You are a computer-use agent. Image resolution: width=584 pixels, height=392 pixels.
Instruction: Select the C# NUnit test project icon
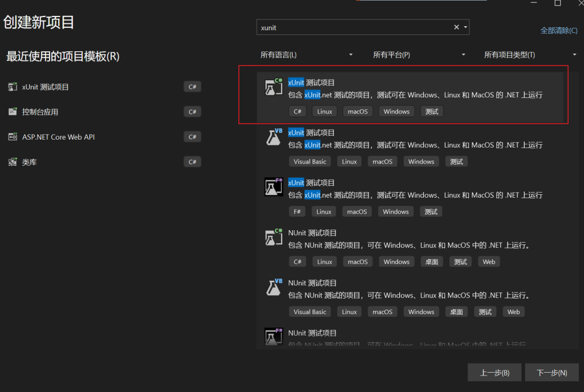point(274,237)
